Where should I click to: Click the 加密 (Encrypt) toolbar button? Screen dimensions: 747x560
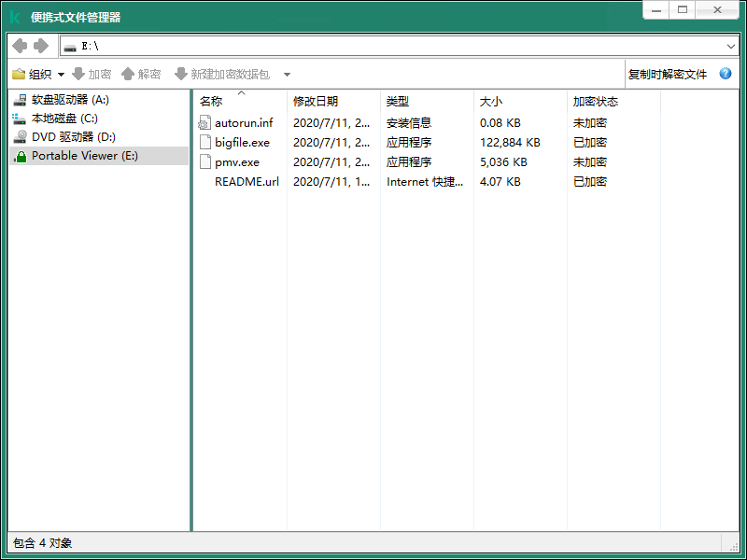click(x=92, y=74)
